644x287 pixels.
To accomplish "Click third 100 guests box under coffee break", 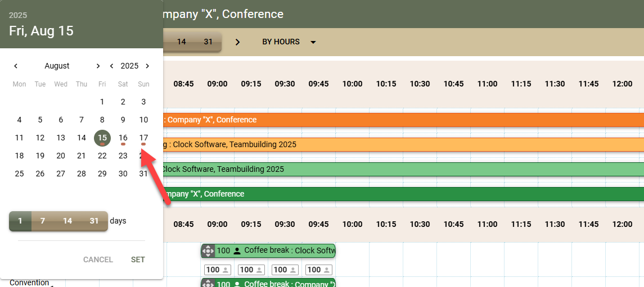I will (x=286, y=270).
